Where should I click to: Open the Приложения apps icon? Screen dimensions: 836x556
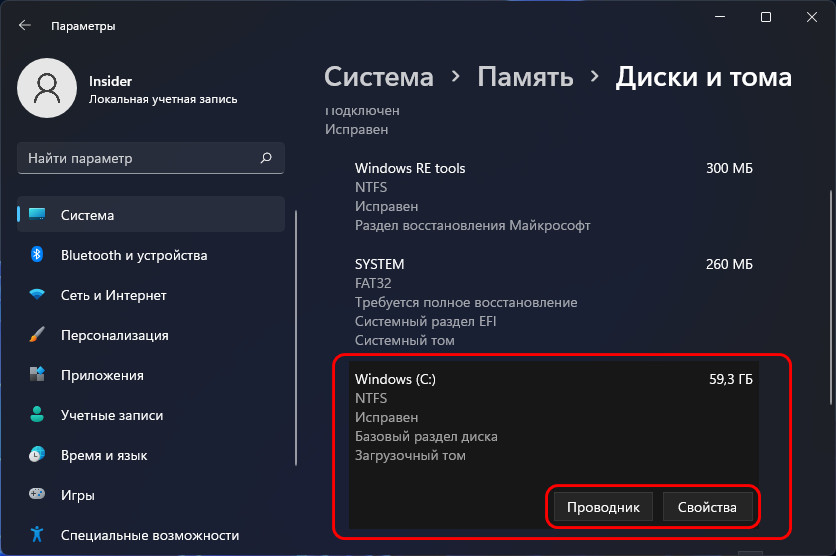[38, 375]
